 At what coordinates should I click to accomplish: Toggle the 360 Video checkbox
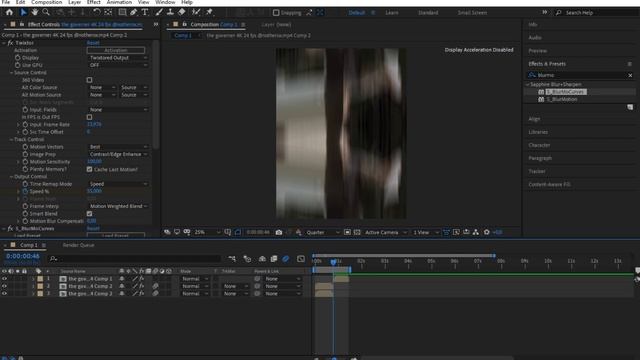pos(89,80)
